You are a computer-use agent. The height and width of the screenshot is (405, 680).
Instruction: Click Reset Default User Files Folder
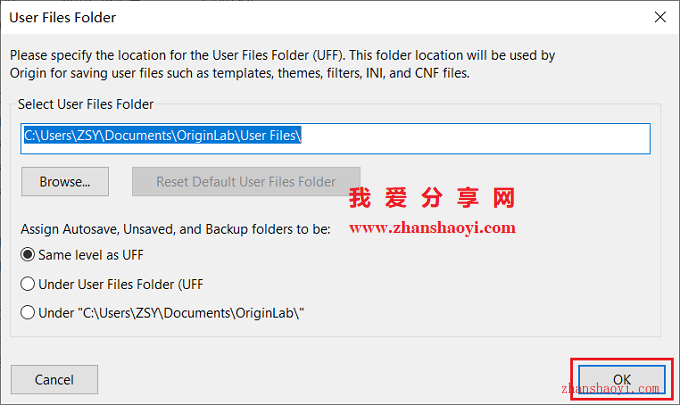click(x=246, y=182)
